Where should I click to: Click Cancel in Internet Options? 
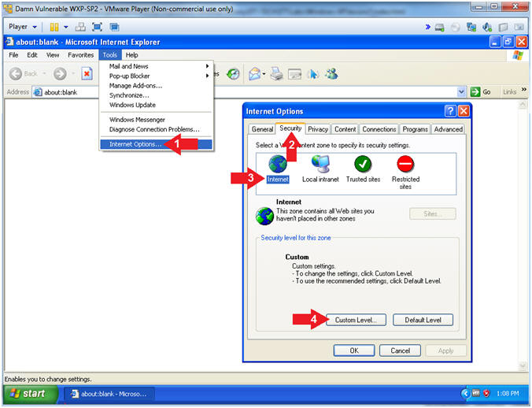[x=400, y=351]
